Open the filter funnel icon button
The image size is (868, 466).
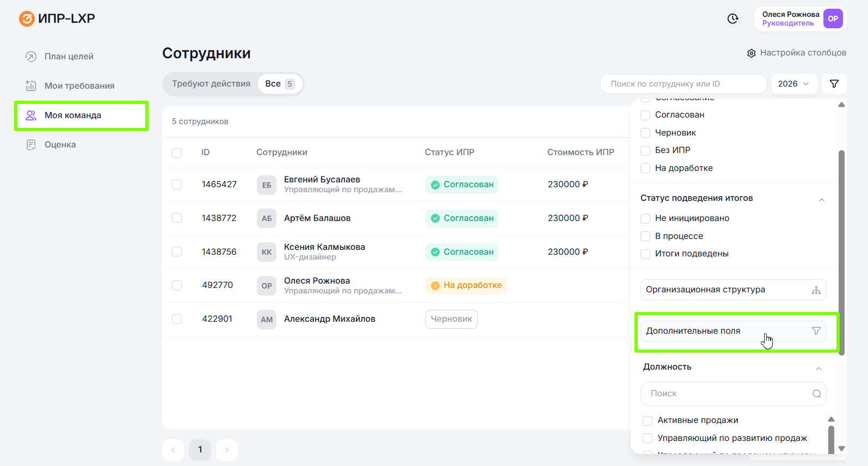click(x=834, y=84)
